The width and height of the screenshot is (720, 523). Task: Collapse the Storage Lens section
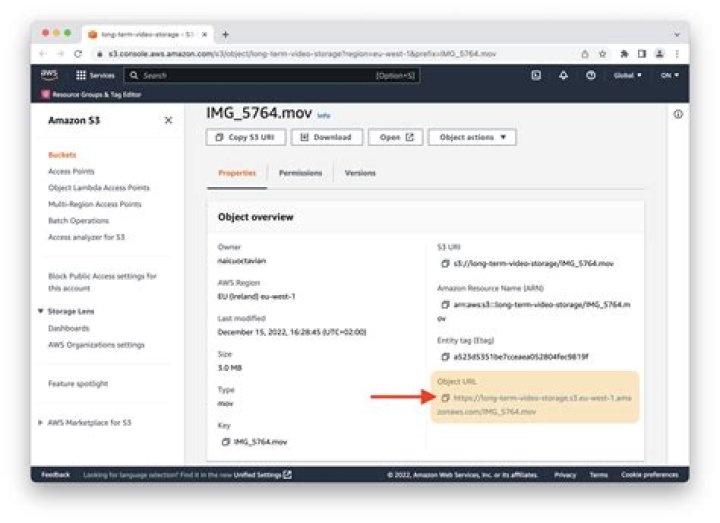[39, 311]
